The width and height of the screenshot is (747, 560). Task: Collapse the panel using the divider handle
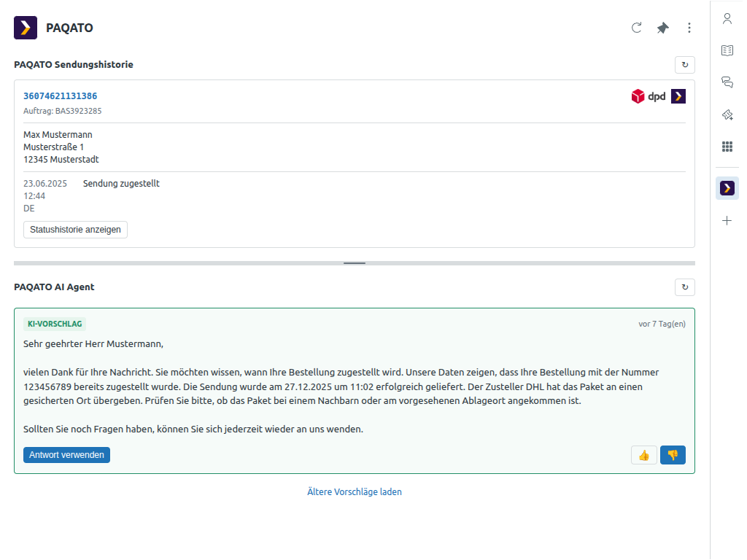(355, 262)
